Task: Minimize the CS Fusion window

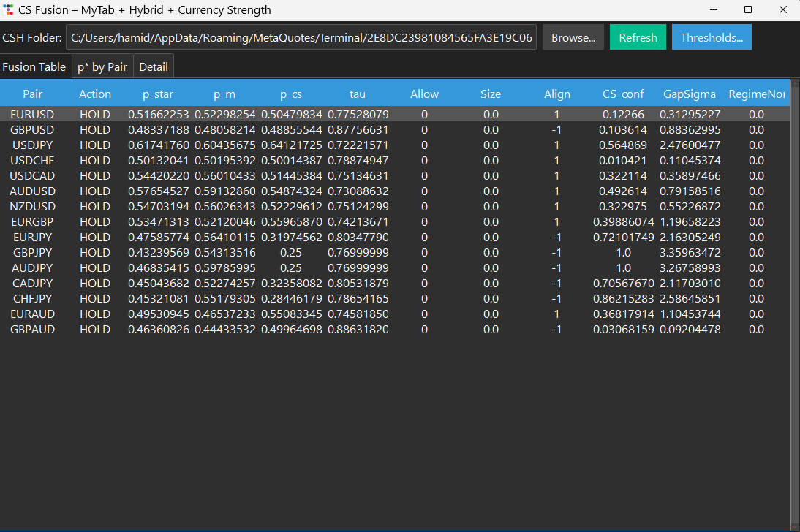Action: point(713,9)
